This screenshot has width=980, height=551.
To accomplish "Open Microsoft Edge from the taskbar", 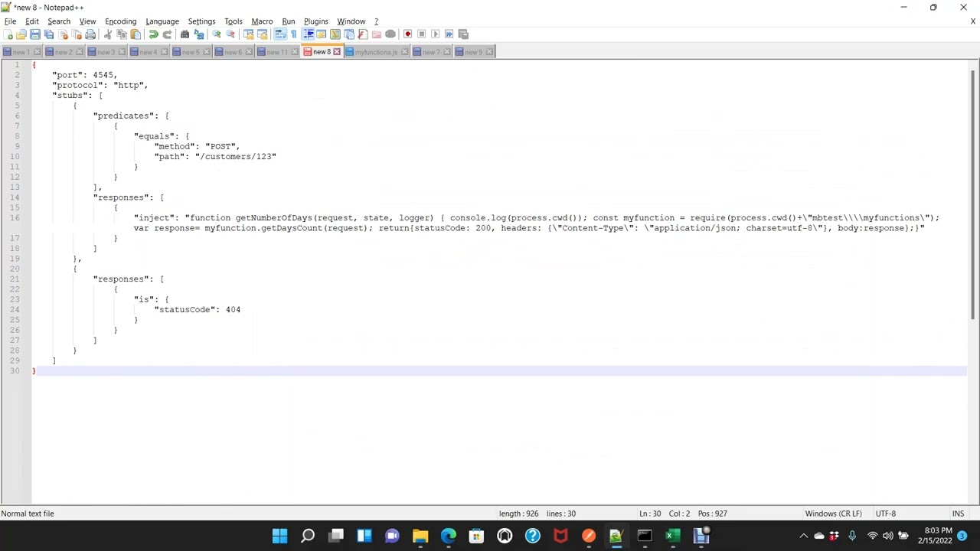I will [448, 536].
